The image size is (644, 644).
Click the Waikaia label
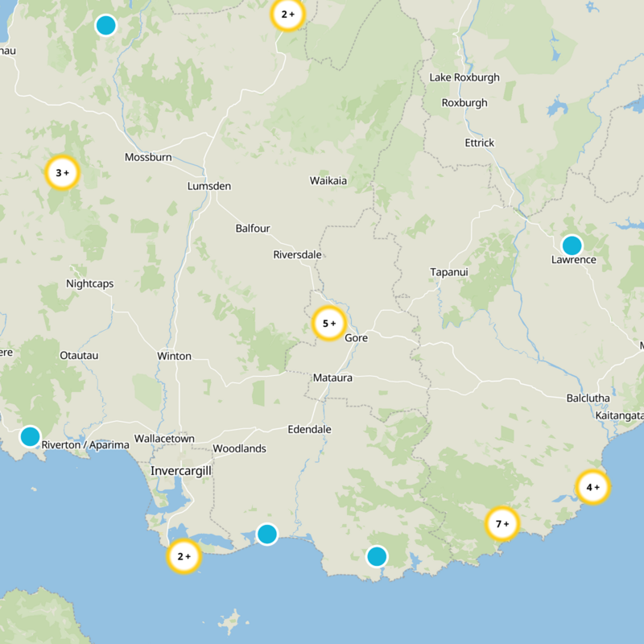328,180
